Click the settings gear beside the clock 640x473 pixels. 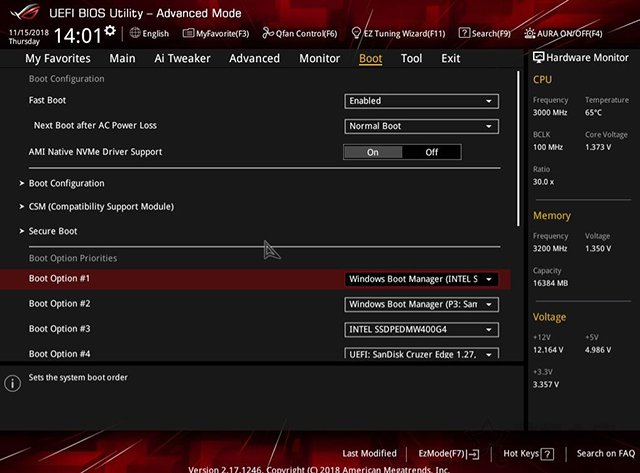pyautogui.click(x=110, y=32)
